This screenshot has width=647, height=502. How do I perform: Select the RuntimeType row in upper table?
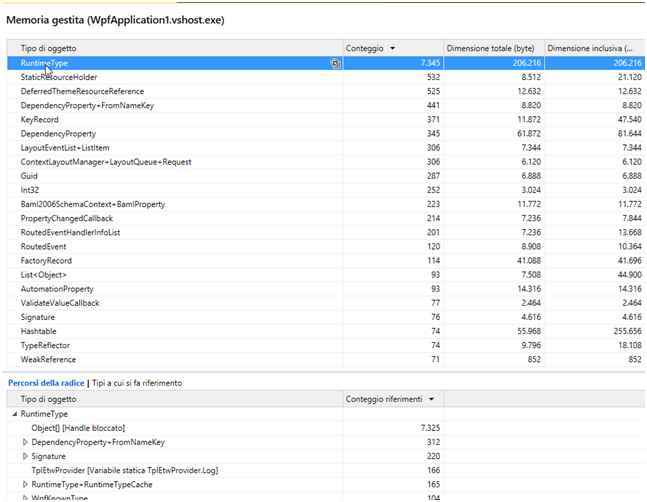(326, 63)
